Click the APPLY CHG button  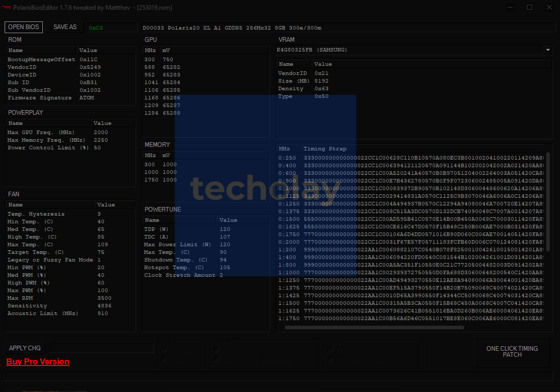point(24,348)
